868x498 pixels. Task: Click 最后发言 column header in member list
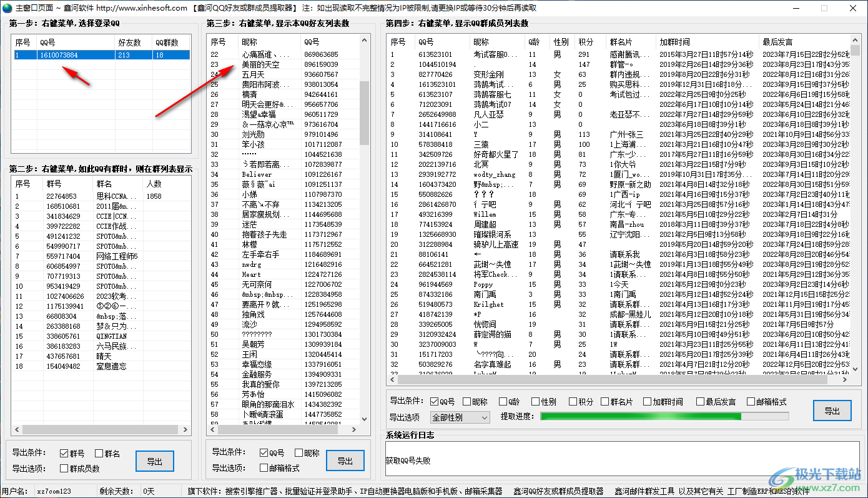pyautogui.click(x=804, y=42)
